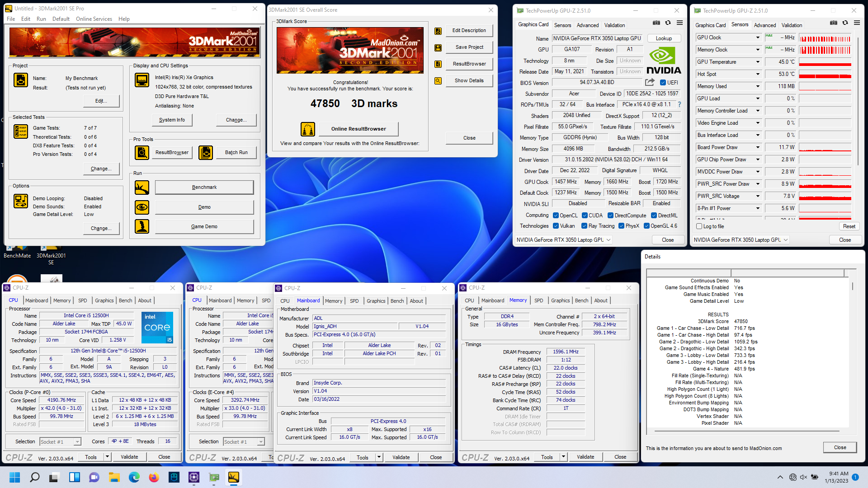Click Validate button in CPU-Z Mainboard window
This screenshot has width=868, height=488.
401,457
